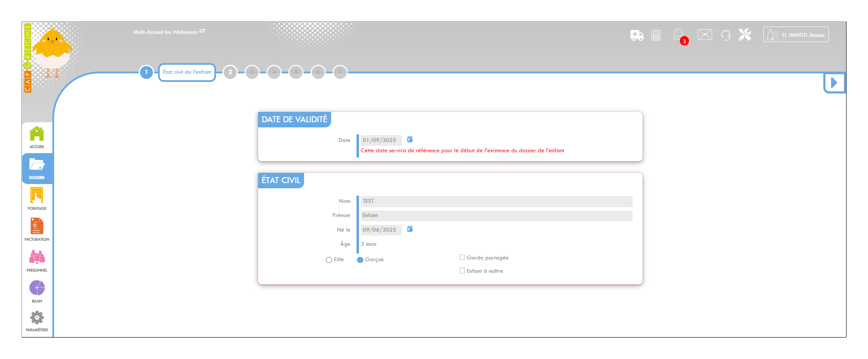Open the Pointage section
The height and width of the screenshot is (359, 868).
[37, 199]
